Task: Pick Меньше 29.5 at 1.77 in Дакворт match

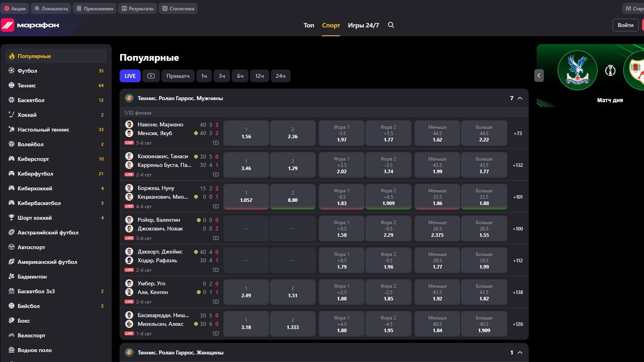Action: (437, 260)
